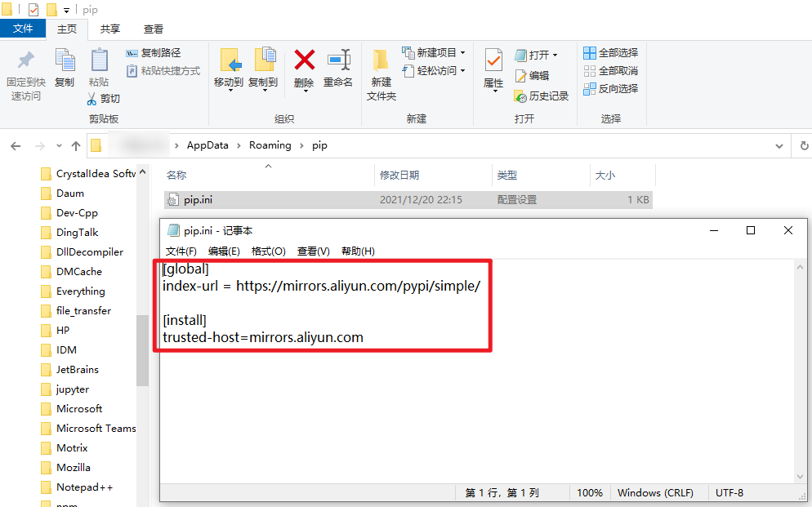
Task: Open Notepad Format (格式) menu
Action: click(x=268, y=251)
